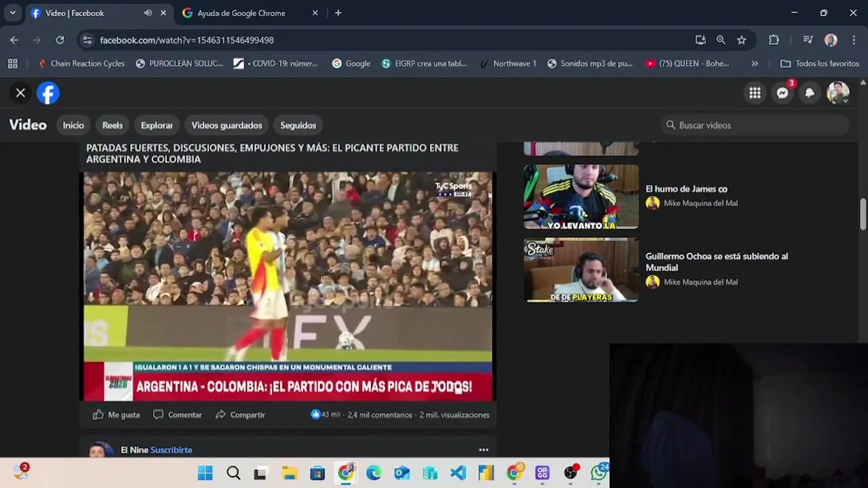Open the Videos guardados tab
The height and width of the screenshot is (488, 868).
click(226, 125)
